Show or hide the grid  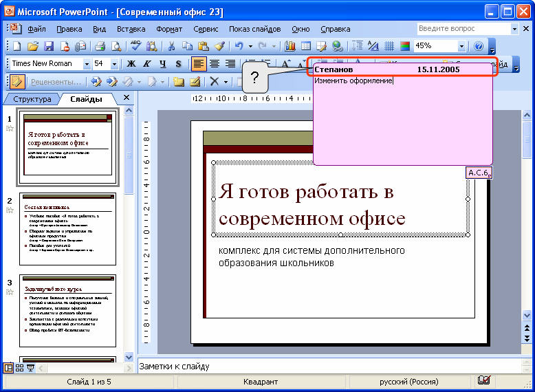tap(389, 46)
